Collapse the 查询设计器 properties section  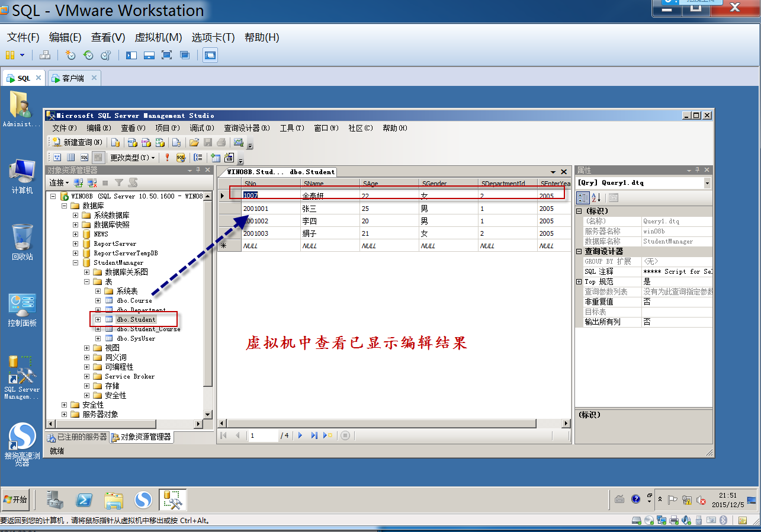[579, 251]
